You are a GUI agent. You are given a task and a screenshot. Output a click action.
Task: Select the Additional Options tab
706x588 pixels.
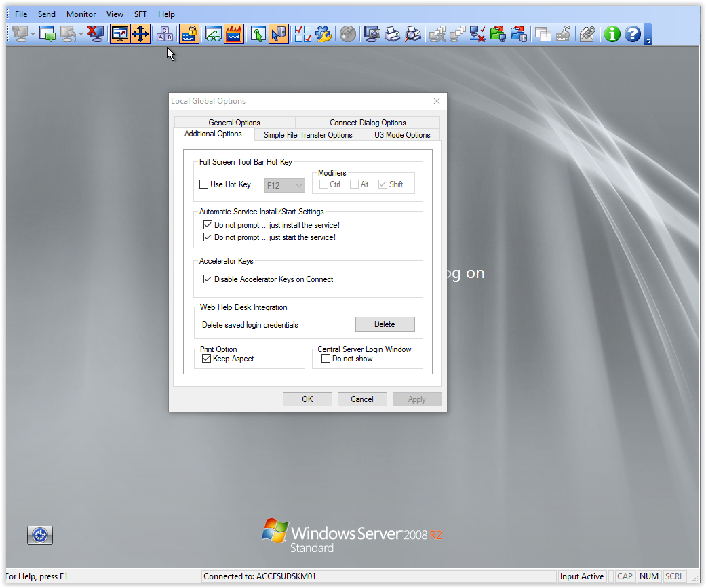[x=213, y=134]
